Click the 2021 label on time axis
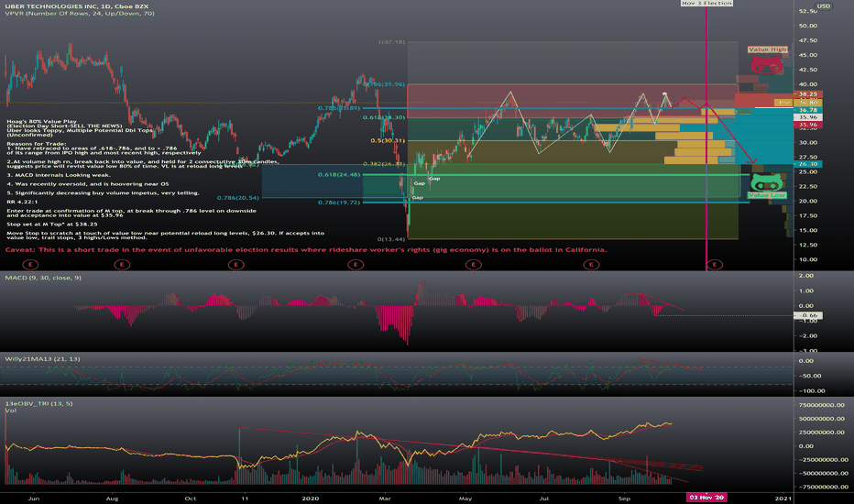The image size is (854, 504). click(783, 498)
